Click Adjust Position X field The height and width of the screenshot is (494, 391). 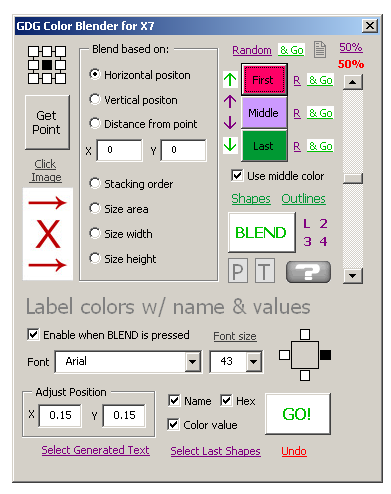click(x=60, y=415)
